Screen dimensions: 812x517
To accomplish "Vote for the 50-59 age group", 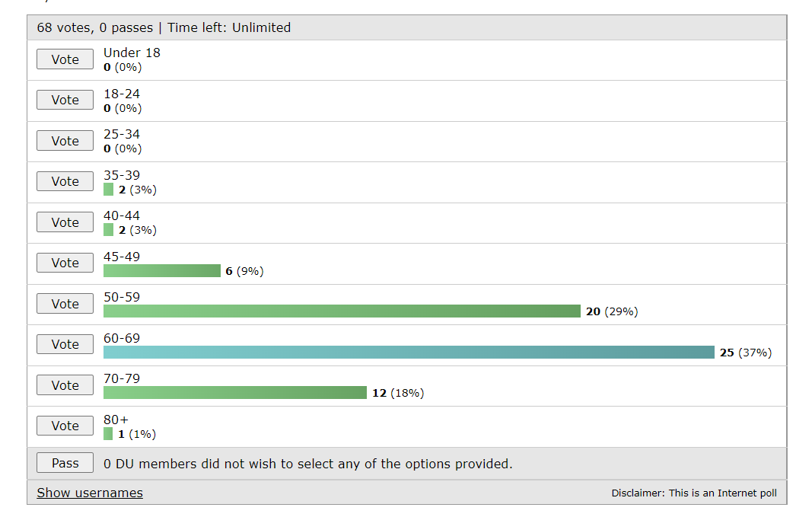I will [x=65, y=304].
